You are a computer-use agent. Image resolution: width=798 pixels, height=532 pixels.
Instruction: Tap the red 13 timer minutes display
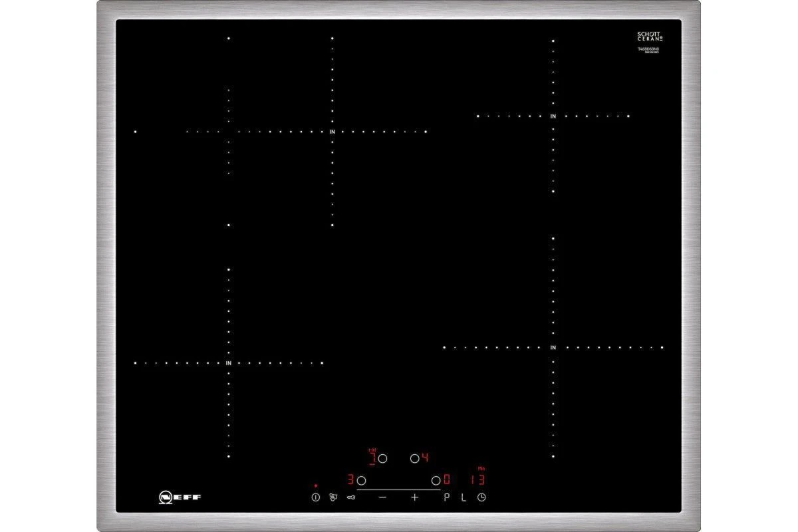tap(477, 479)
